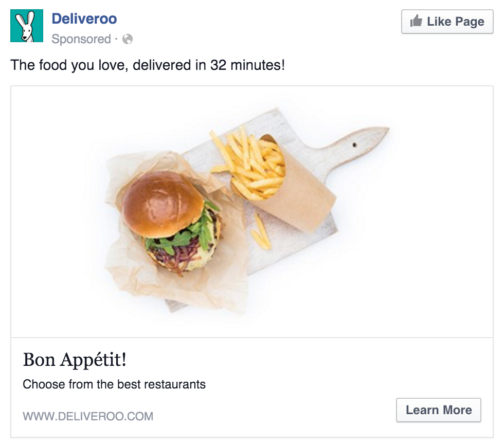
Task: Click the Deliveroo kangaroo logo avatar
Action: point(27,26)
